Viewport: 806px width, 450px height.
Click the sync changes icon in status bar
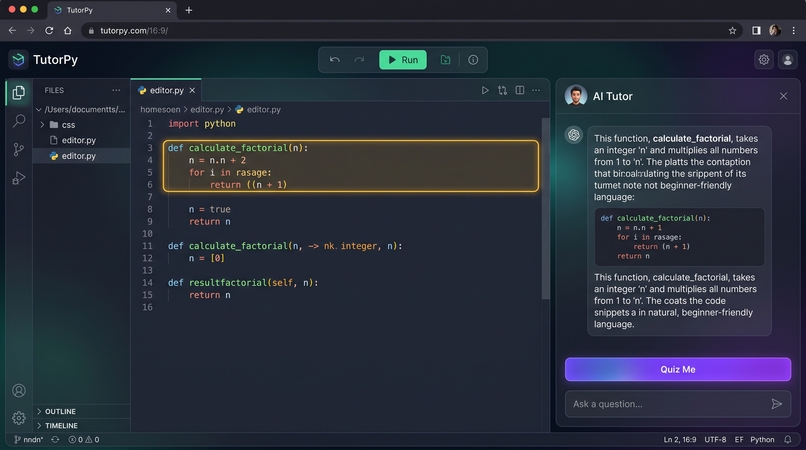click(x=55, y=440)
